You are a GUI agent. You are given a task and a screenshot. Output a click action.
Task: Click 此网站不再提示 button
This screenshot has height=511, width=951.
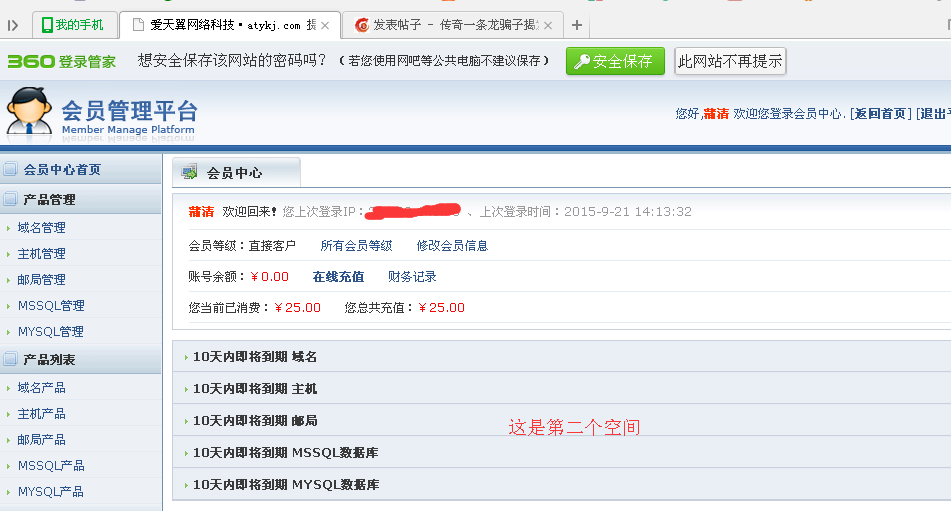click(x=730, y=61)
